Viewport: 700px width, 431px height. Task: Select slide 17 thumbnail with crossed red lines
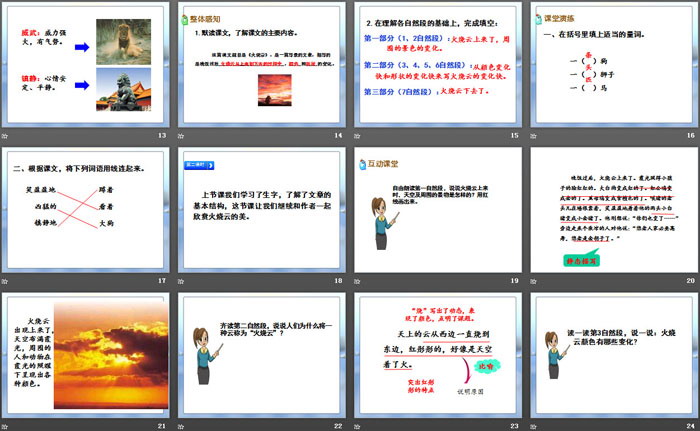86,210
